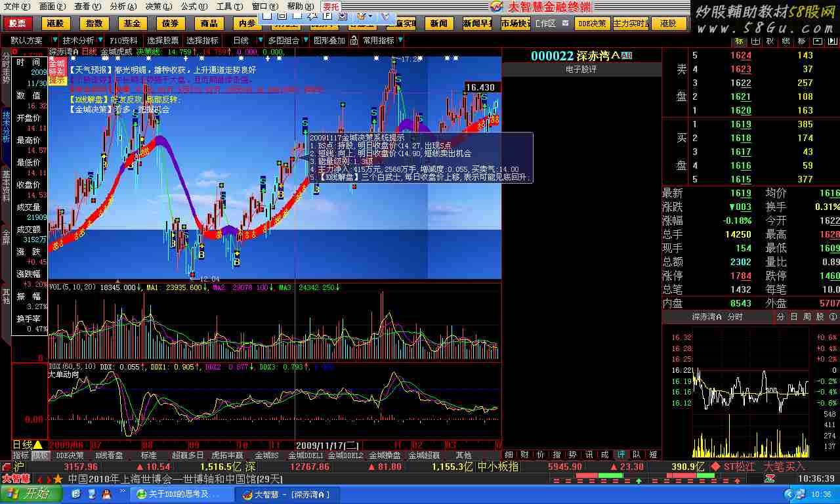Open the 画面 menu
Image resolution: width=840 pixels, height=504 pixels.
pos(52,6)
